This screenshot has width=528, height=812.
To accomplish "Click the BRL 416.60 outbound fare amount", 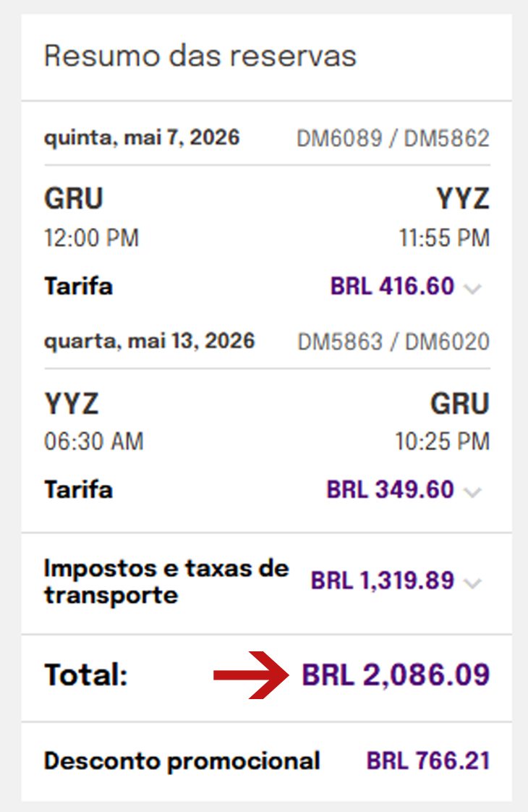I will (x=392, y=287).
